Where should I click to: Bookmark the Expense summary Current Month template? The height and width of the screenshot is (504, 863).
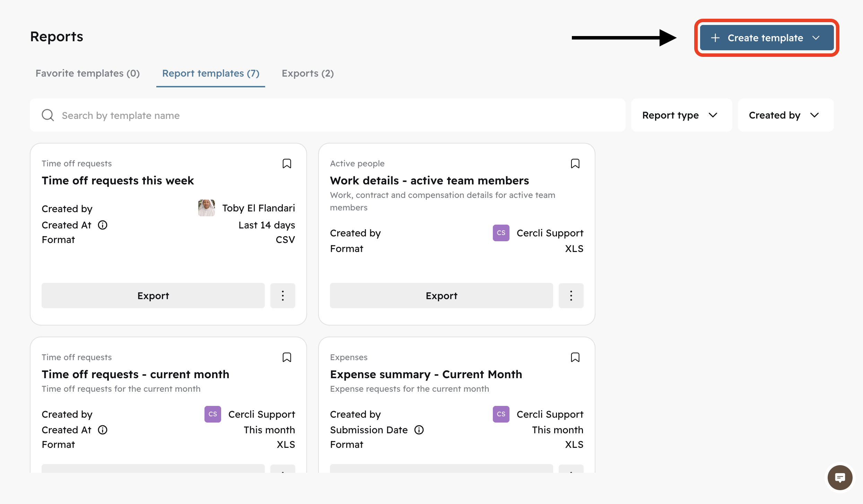[x=575, y=357]
